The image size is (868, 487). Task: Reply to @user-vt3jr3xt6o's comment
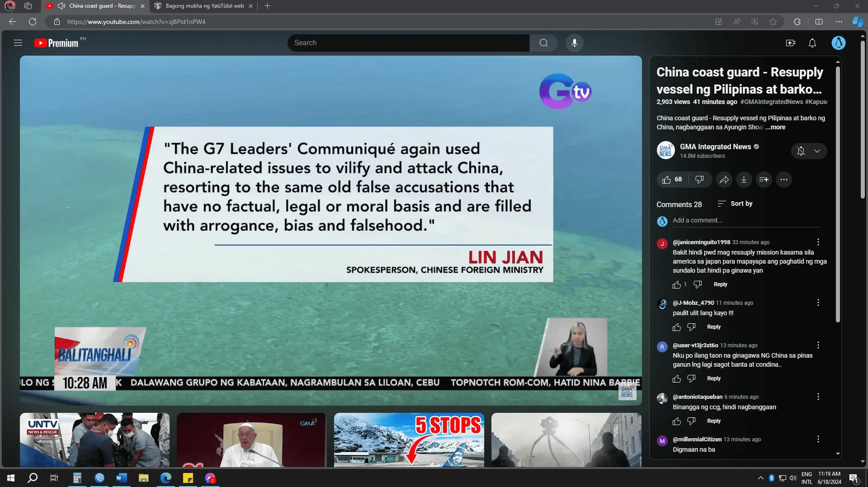point(714,378)
